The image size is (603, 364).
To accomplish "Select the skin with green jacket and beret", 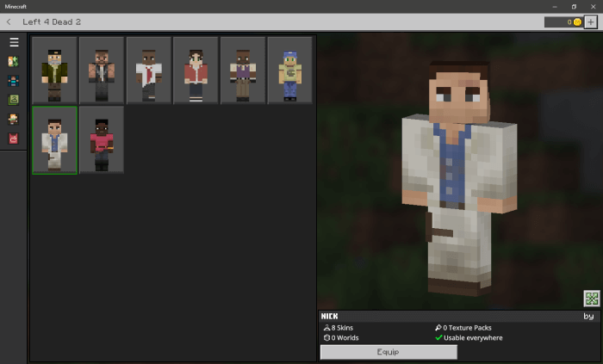I will pyautogui.click(x=55, y=70).
